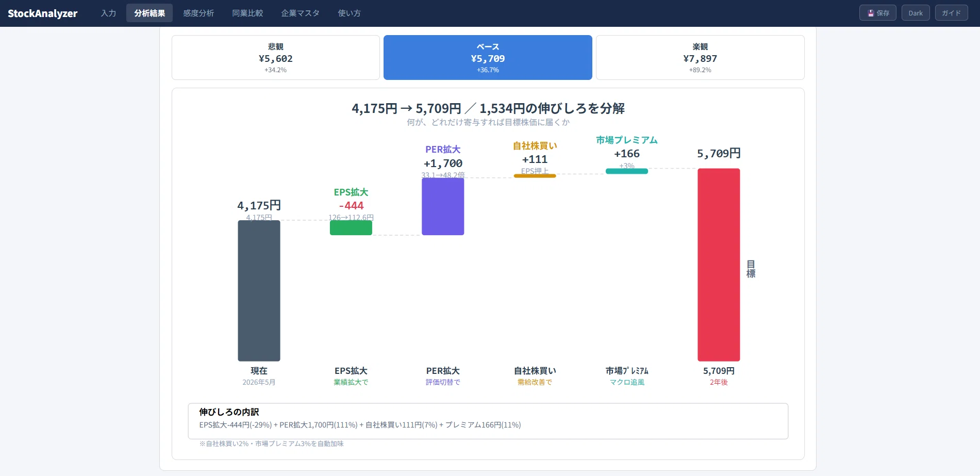The height and width of the screenshot is (476, 980).
Task: Open the ガイド guide button
Action: [951, 13]
